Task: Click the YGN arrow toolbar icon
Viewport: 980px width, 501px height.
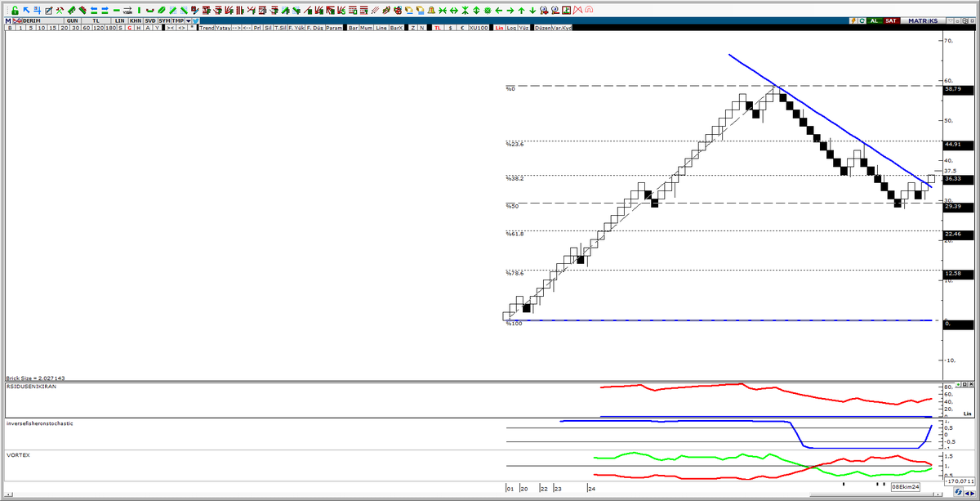Action: tap(127, 11)
